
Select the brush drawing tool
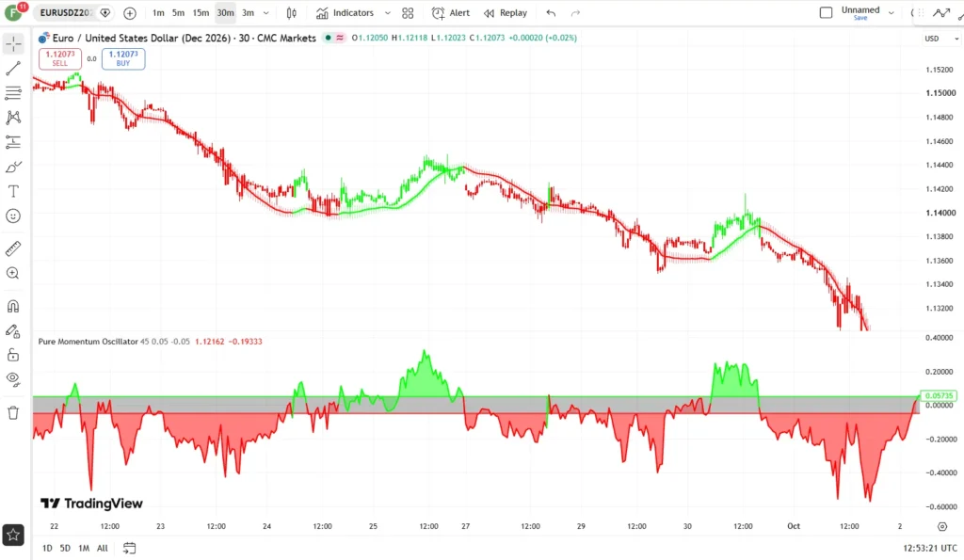(x=13, y=167)
